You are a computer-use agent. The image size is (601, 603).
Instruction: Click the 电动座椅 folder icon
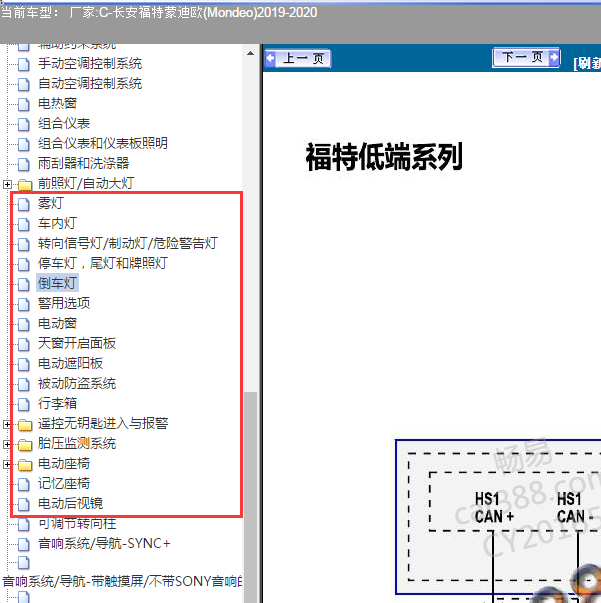25,465
